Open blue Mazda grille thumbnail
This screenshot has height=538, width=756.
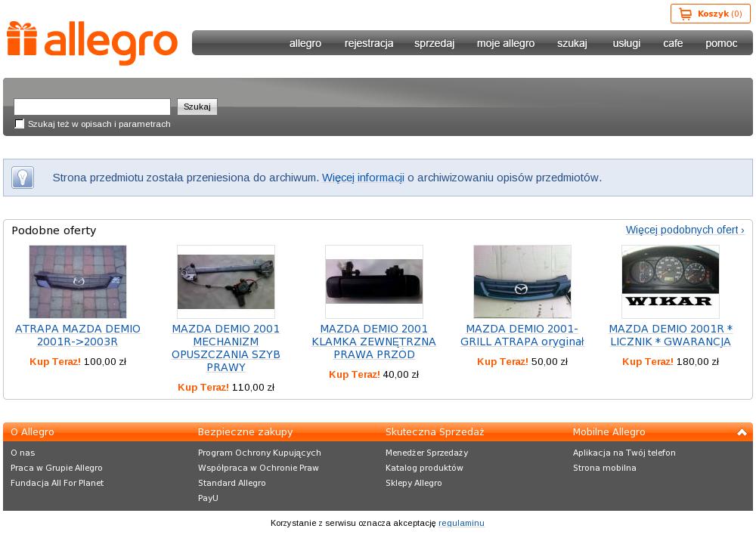[522, 282]
